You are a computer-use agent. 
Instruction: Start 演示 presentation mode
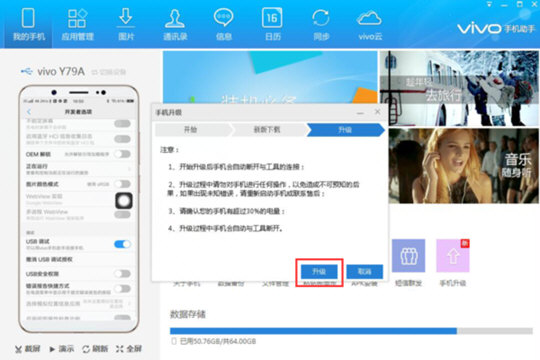(x=61, y=349)
